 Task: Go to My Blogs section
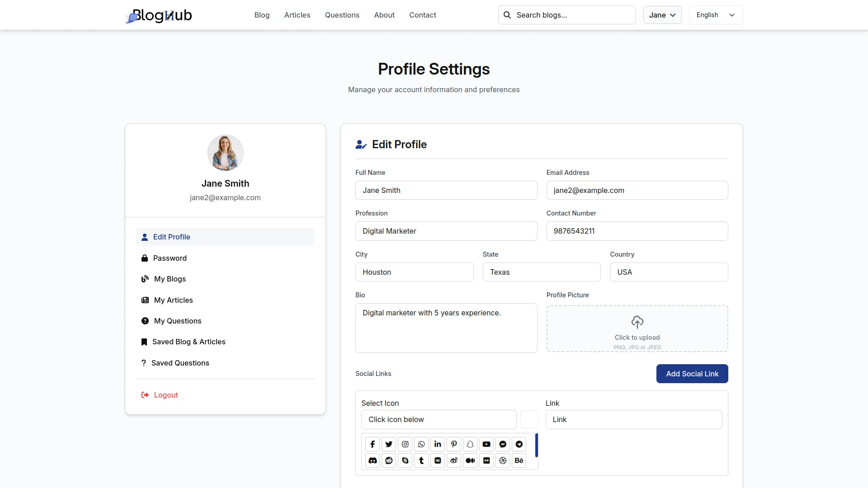170,279
